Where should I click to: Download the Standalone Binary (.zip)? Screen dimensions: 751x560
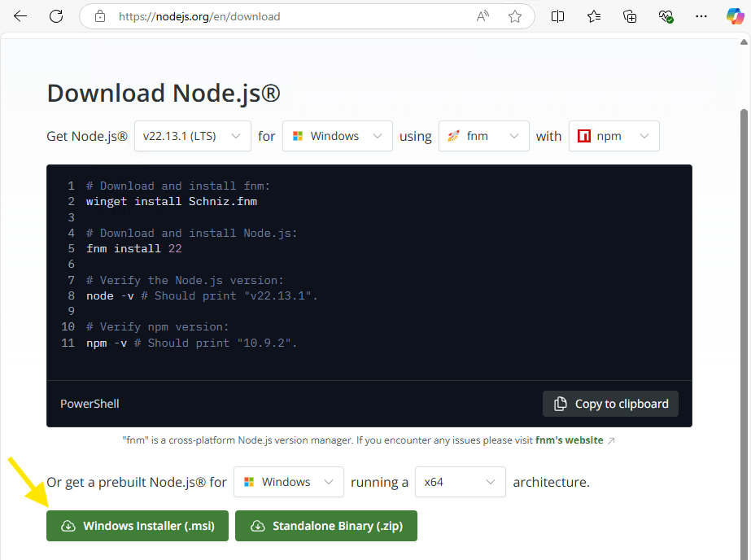point(325,526)
